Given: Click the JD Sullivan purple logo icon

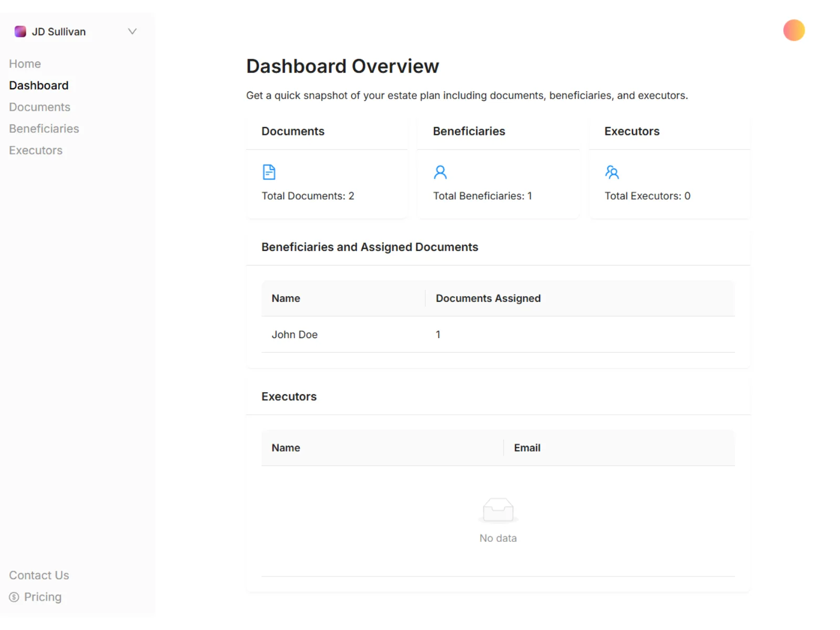Looking at the screenshot, I should coord(20,31).
